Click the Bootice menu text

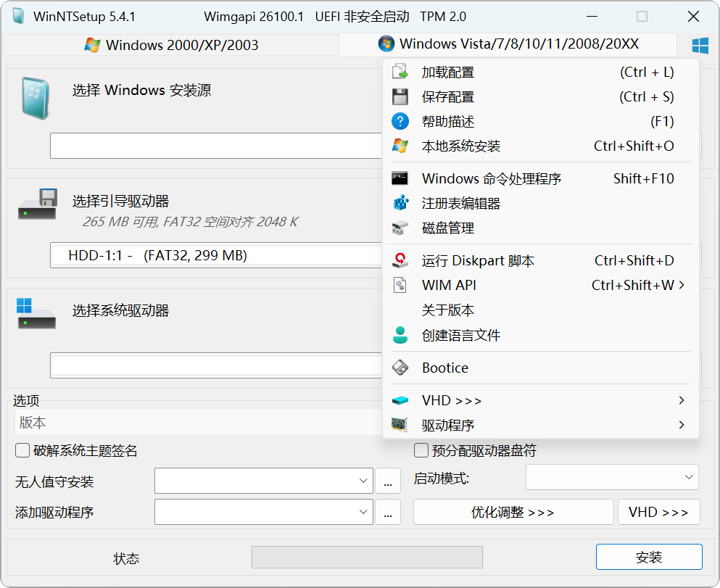445,367
